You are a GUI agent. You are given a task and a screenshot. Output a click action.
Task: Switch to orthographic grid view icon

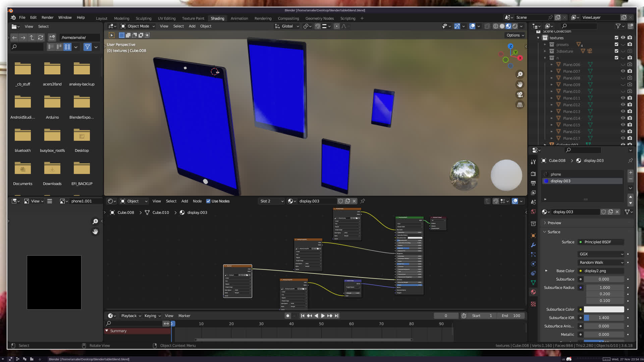click(520, 105)
